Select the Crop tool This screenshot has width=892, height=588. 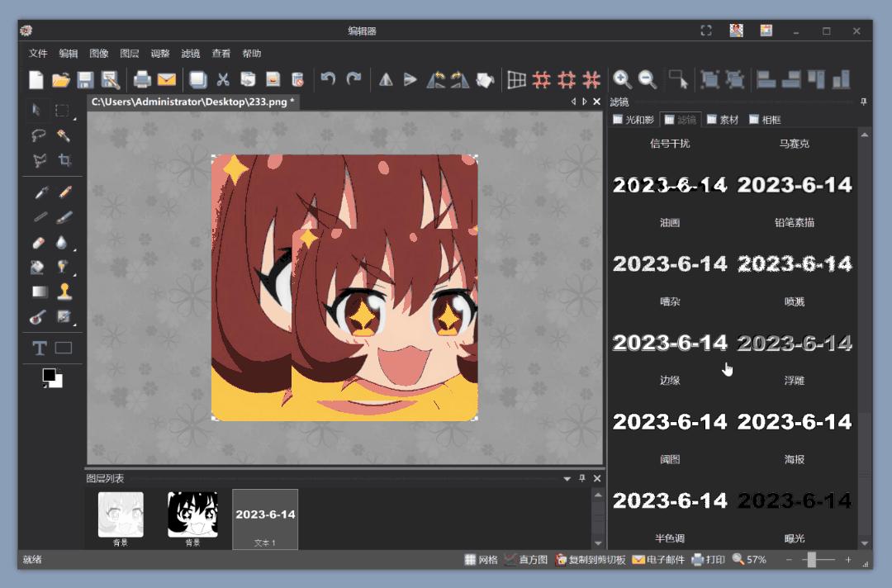[x=64, y=161]
